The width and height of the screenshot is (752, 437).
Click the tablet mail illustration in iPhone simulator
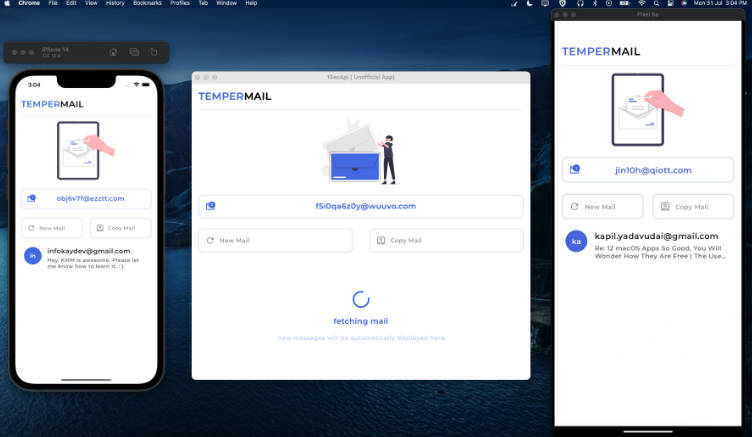point(86,150)
